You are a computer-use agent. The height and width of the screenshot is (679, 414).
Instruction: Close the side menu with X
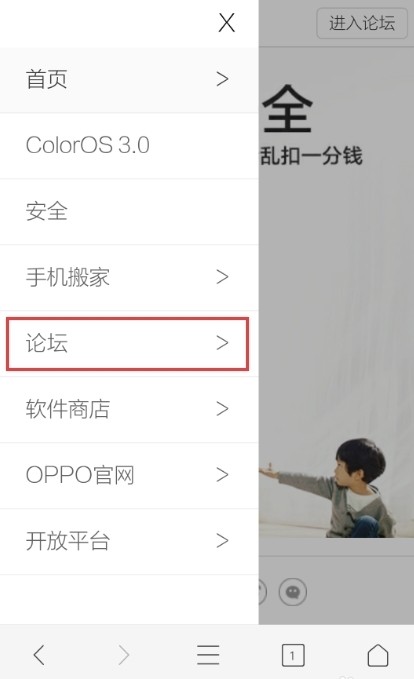point(226,23)
